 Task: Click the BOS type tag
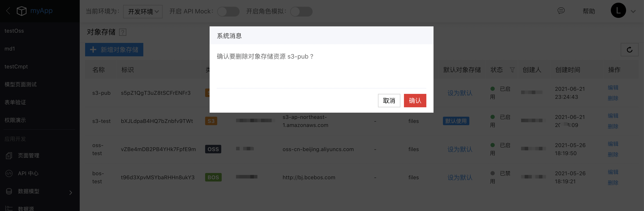click(213, 177)
